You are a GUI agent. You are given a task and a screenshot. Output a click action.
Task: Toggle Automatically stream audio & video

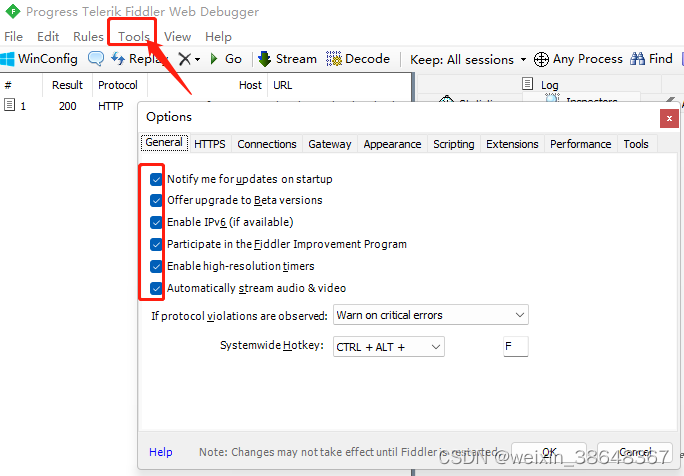pos(156,288)
